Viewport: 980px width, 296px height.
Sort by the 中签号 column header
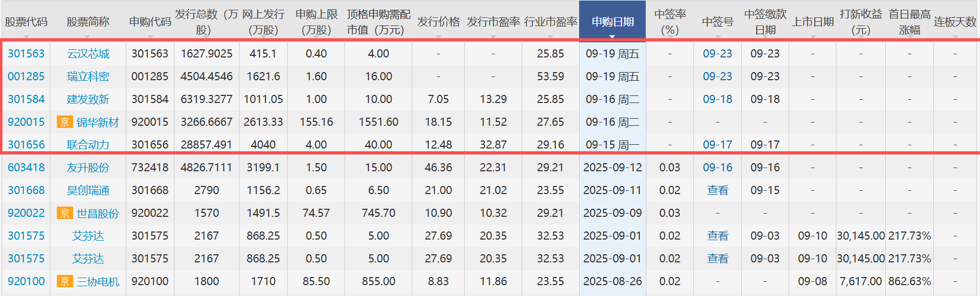coord(717,22)
